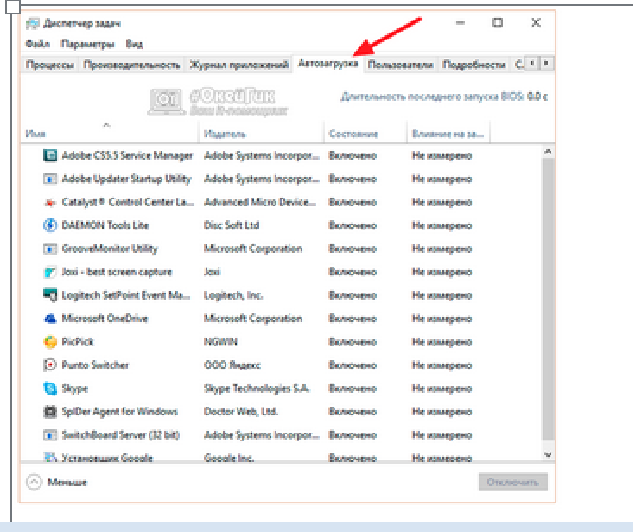Click the publisher Disc Soft Ltd
Screen dimensions: 633x532
pos(231,225)
